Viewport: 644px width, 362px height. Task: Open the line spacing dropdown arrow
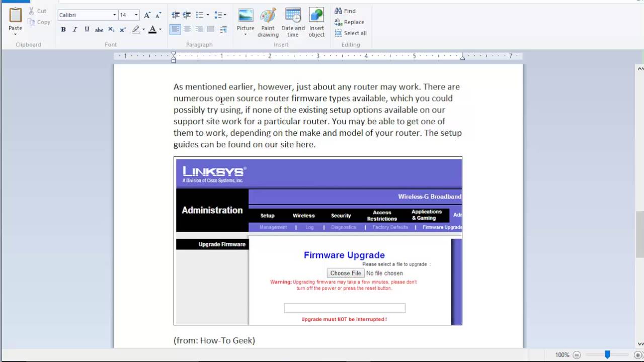[x=225, y=15]
